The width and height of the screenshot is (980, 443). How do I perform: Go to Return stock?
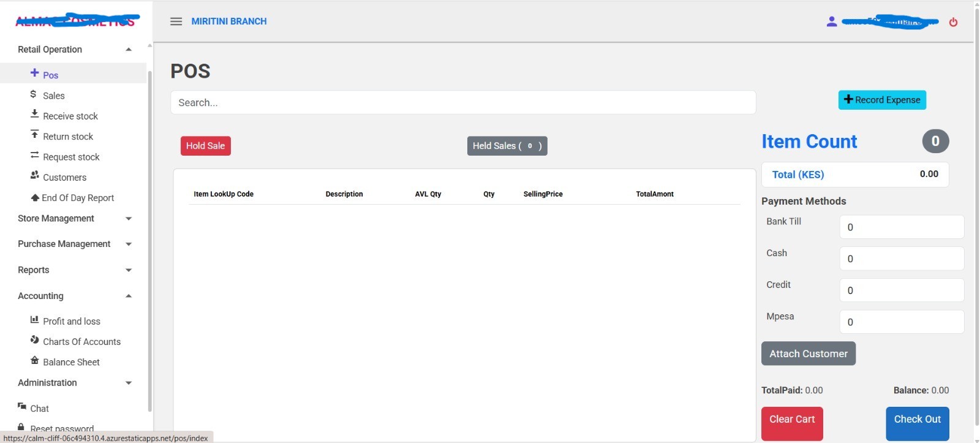68,137
